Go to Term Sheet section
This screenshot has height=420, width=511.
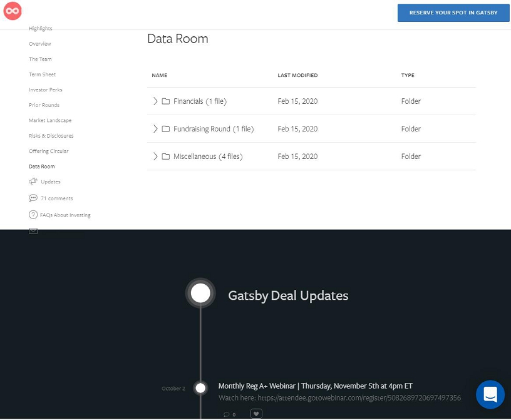(x=42, y=74)
